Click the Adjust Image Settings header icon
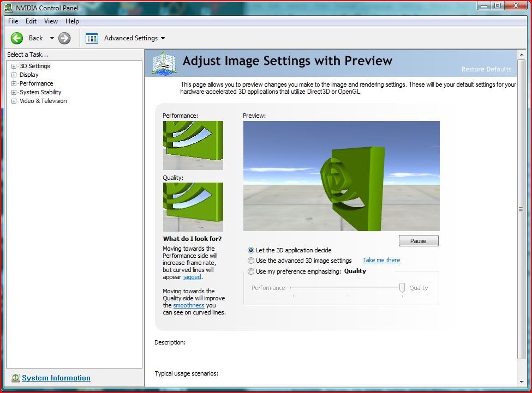The image size is (532, 393). tap(164, 63)
